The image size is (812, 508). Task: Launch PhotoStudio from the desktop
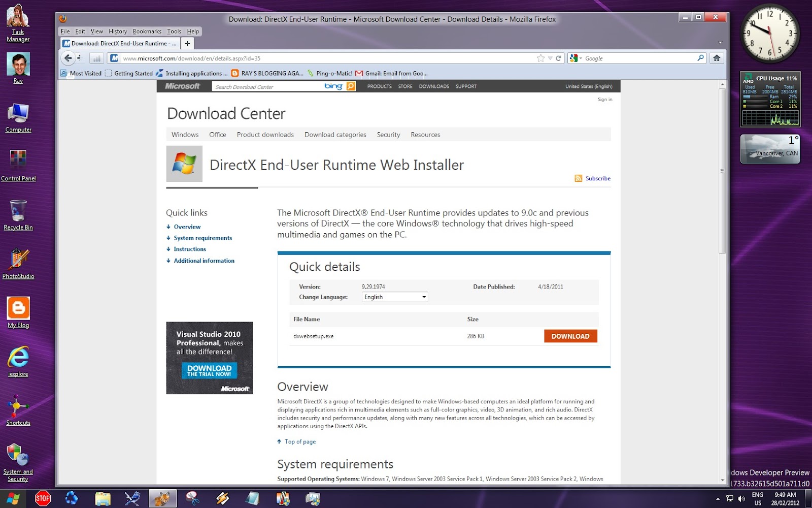click(18, 264)
